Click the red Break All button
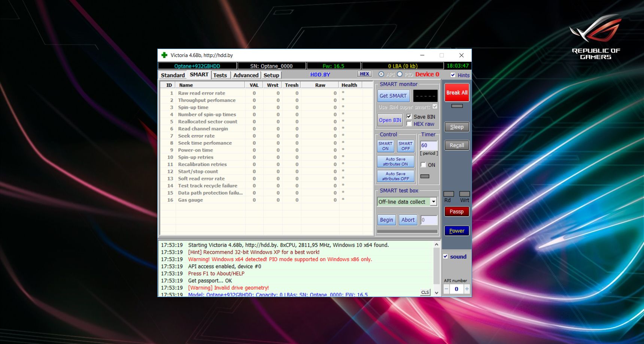Image resolution: width=644 pixels, height=344 pixels. click(457, 92)
